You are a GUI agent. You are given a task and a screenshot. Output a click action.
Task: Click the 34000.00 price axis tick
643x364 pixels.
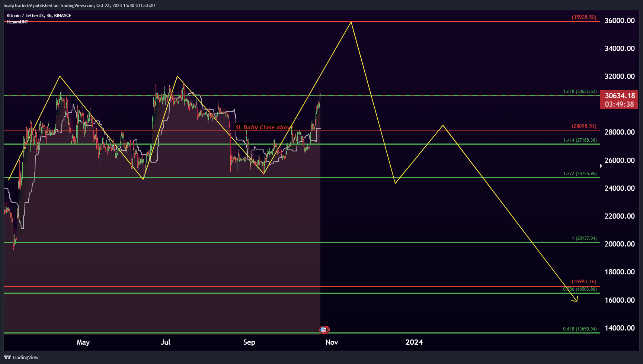[x=620, y=48]
